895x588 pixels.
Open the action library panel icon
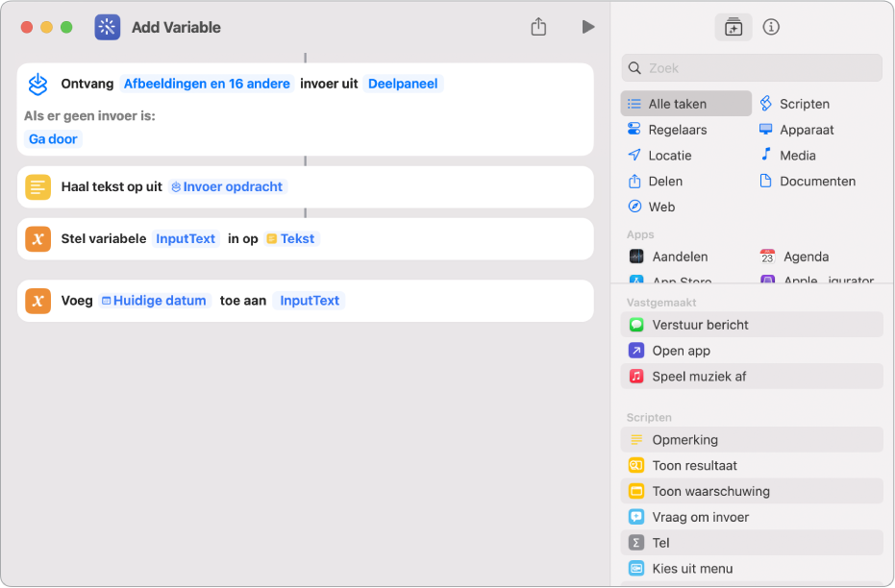[733, 27]
